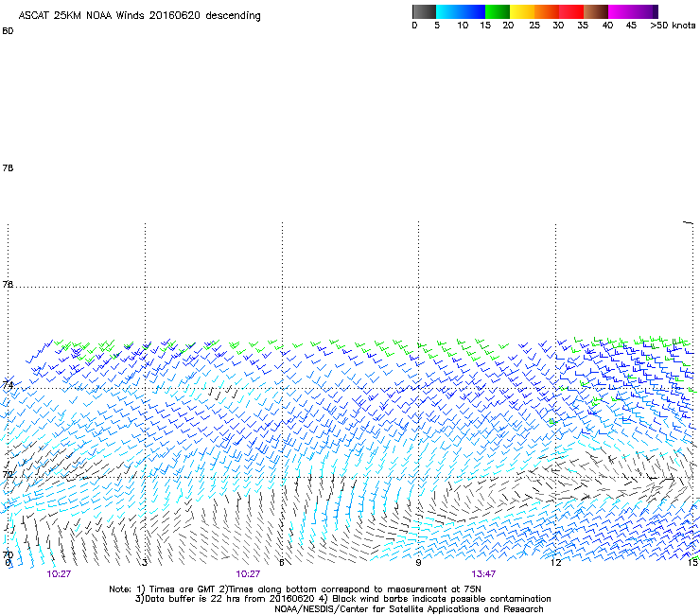The image size is (700, 615).
Task: Click the '>50 knots' legend label
Action: pos(673,26)
